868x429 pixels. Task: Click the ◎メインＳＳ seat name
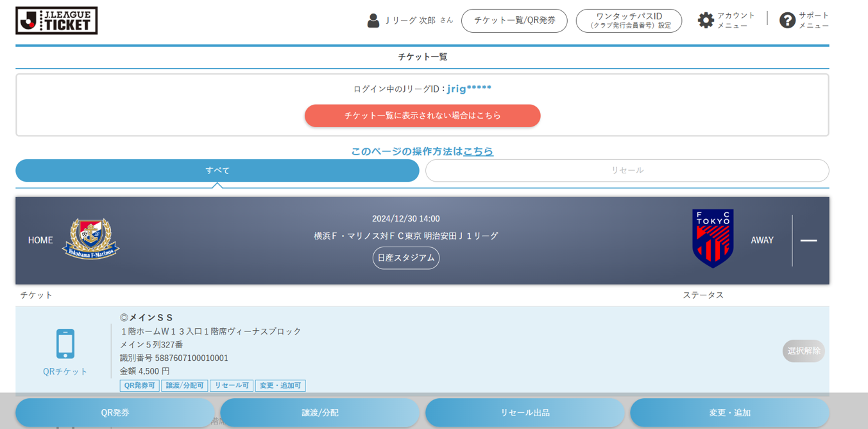click(x=147, y=317)
